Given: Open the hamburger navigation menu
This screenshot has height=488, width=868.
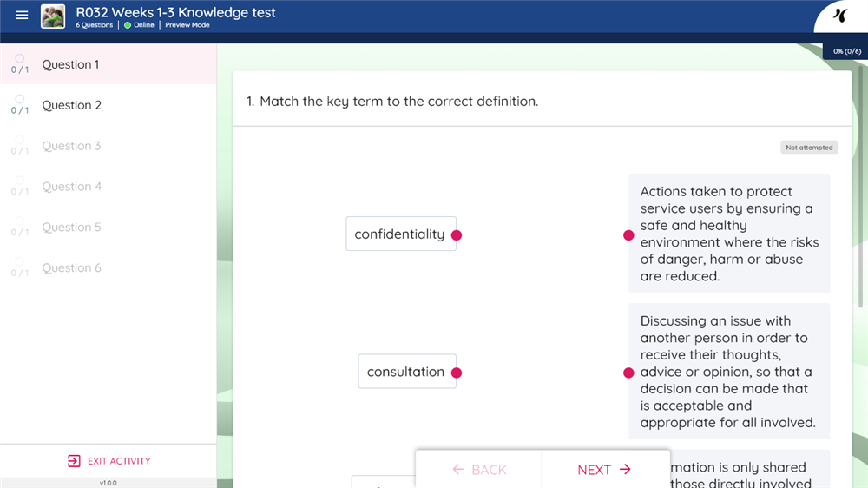Looking at the screenshot, I should tap(22, 15).
